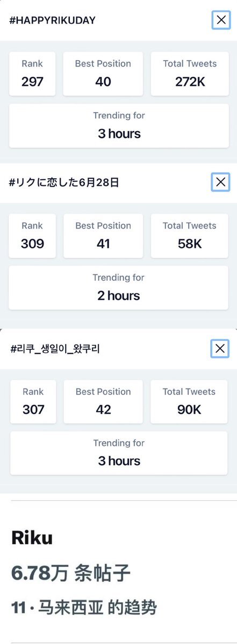Viewport: 237px width, 644px height.
Task: Open the Total Tweets 90K card
Action: tap(189, 402)
